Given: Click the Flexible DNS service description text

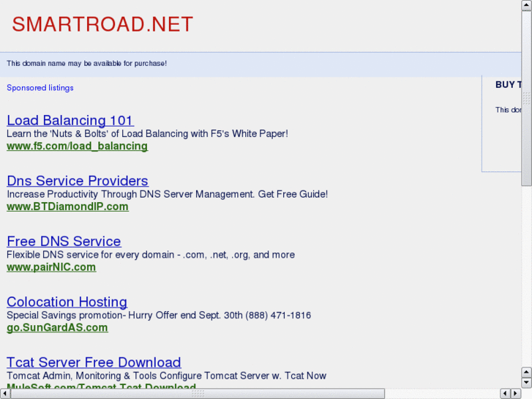Looking at the screenshot, I should [151, 255].
